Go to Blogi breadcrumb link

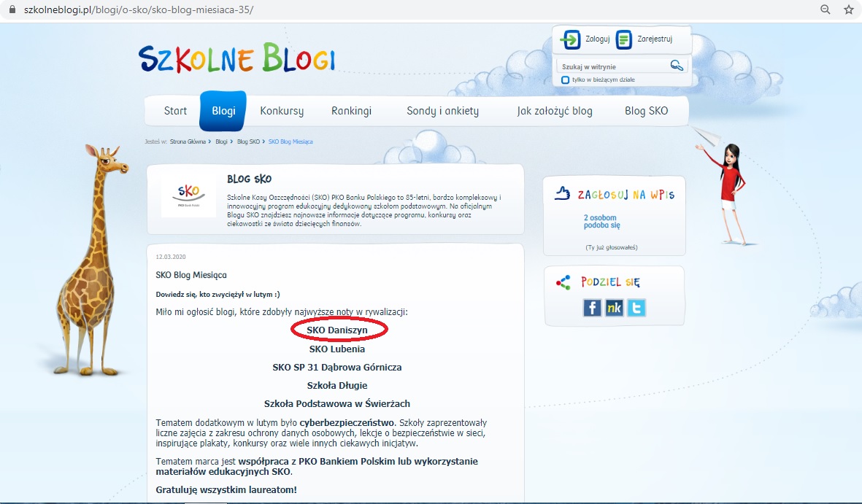tap(221, 141)
